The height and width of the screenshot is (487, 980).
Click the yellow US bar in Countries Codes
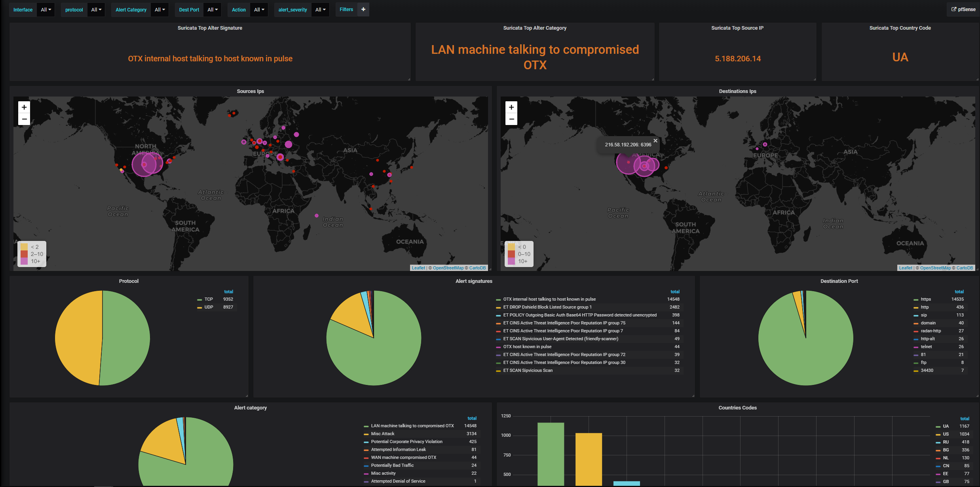pyautogui.click(x=589, y=459)
